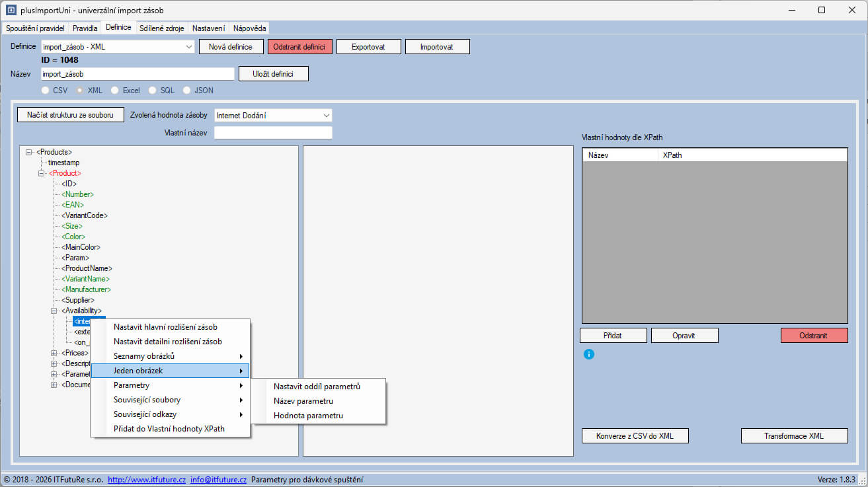Select Přidat do Vlastní hodnoty XPath
868x487 pixels.
[x=169, y=429]
